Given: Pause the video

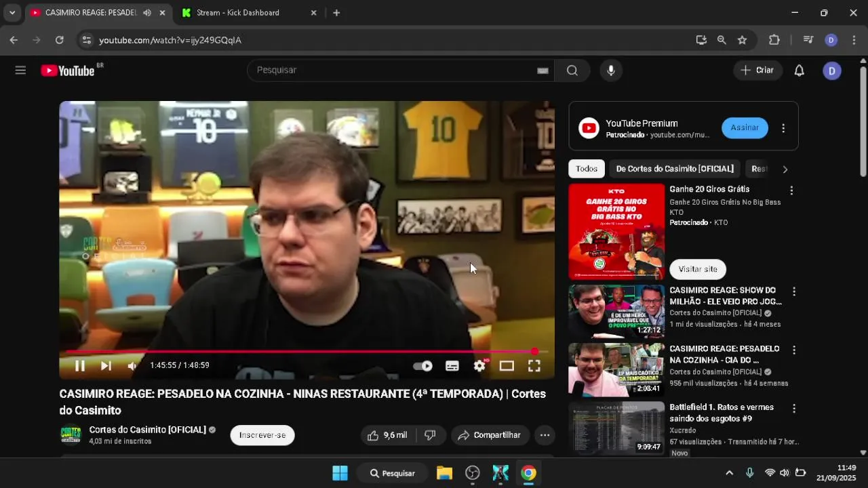Looking at the screenshot, I should point(80,366).
